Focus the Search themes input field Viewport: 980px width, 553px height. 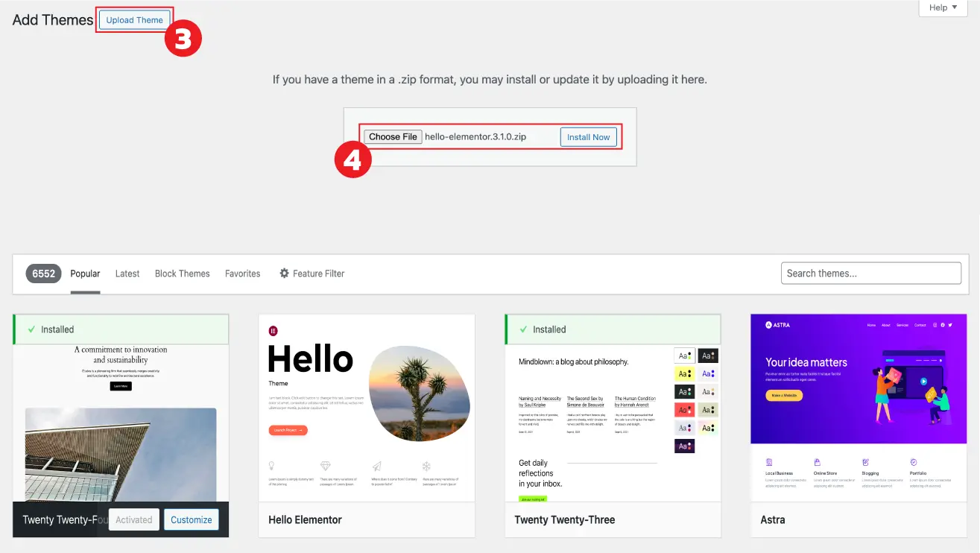pos(871,274)
